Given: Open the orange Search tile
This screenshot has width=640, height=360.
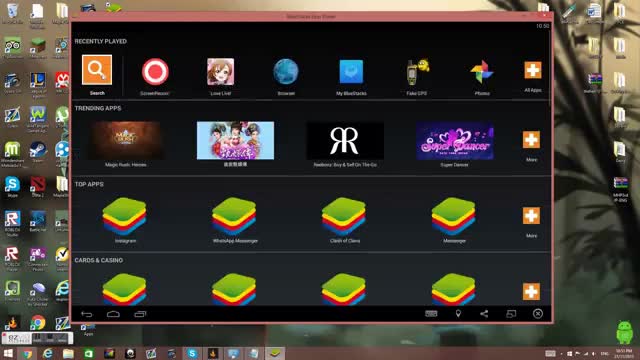Looking at the screenshot, I should click(97, 70).
